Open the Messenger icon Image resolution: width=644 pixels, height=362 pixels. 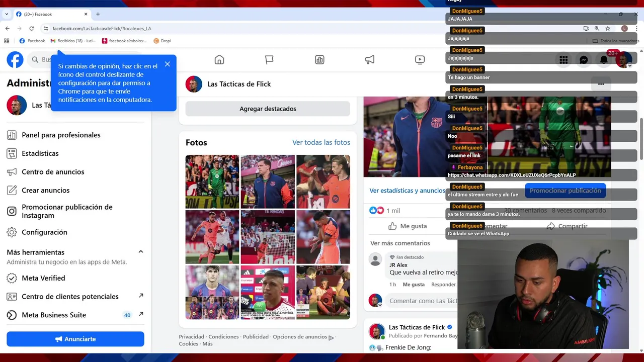pos(584,60)
